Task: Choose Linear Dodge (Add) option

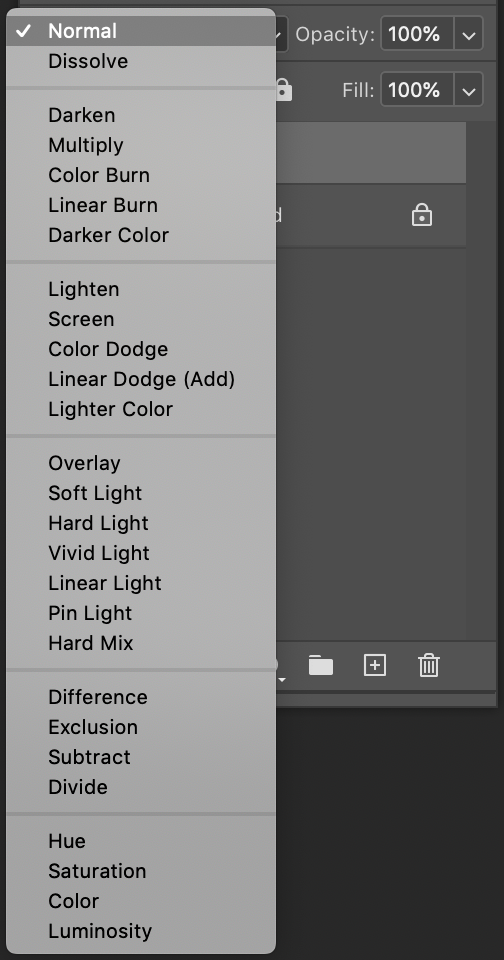Action: (141, 379)
